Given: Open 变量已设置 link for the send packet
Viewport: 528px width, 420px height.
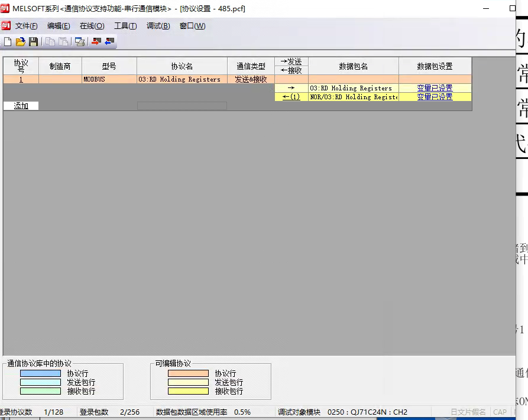Looking at the screenshot, I should [435, 88].
